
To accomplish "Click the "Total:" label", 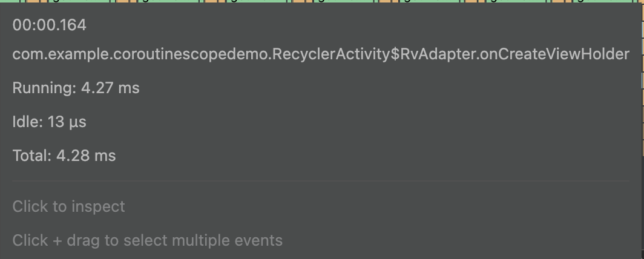I will (32, 156).
